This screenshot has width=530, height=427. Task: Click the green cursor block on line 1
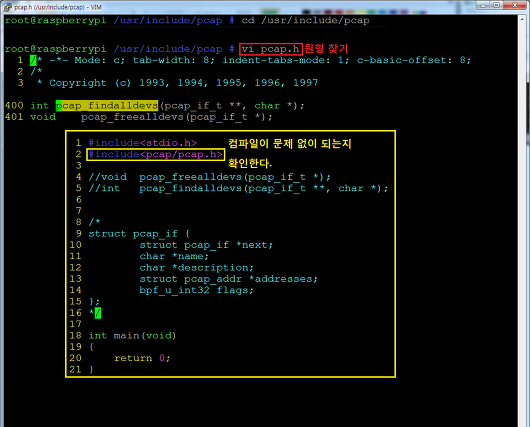click(33, 60)
